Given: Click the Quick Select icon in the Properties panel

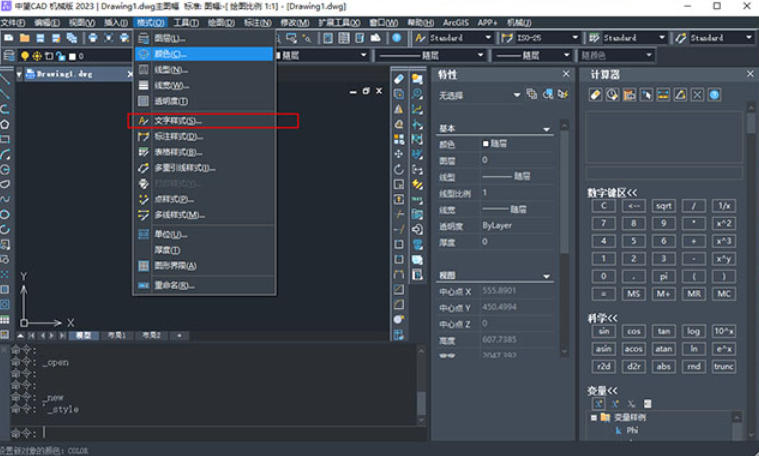Looking at the screenshot, I should (x=562, y=94).
